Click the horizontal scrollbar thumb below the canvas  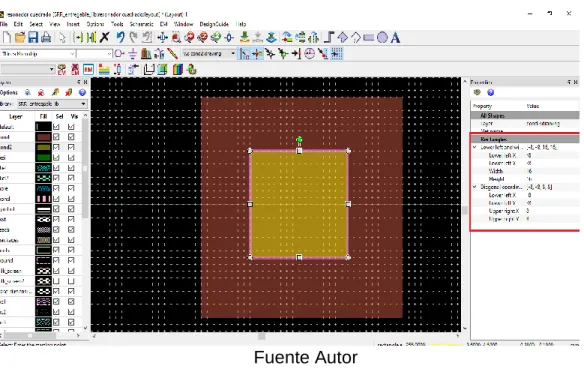(262, 336)
